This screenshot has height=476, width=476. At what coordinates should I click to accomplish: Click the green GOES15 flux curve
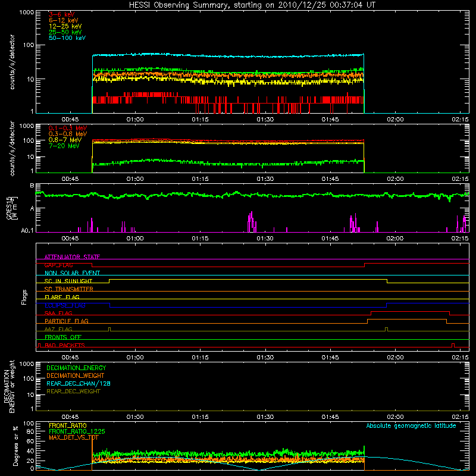[252, 195]
